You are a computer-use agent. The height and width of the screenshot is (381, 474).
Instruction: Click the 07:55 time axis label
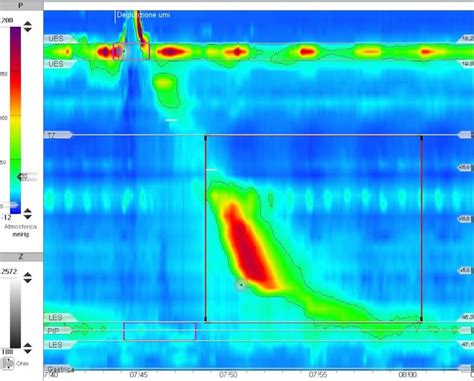318,375
